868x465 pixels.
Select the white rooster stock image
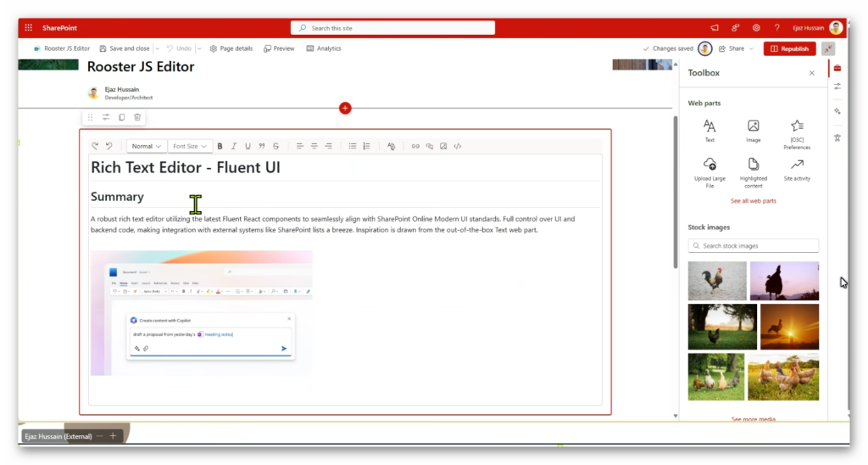coord(717,280)
